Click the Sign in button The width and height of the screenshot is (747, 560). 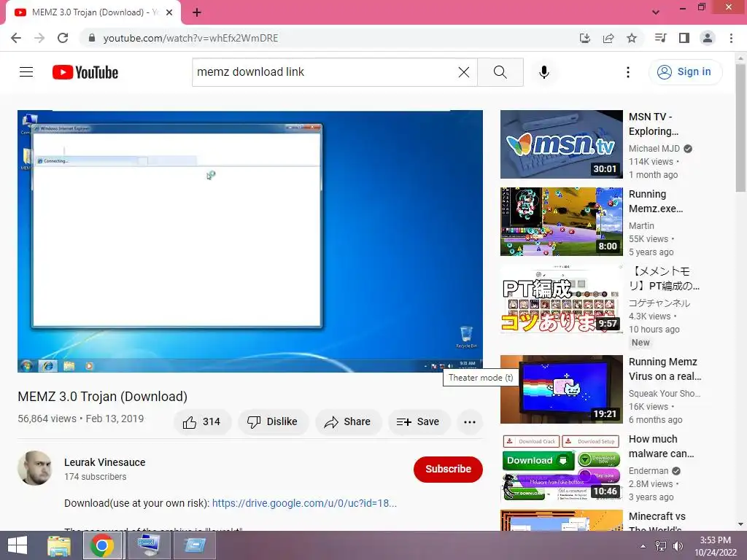click(x=686, y=72)
